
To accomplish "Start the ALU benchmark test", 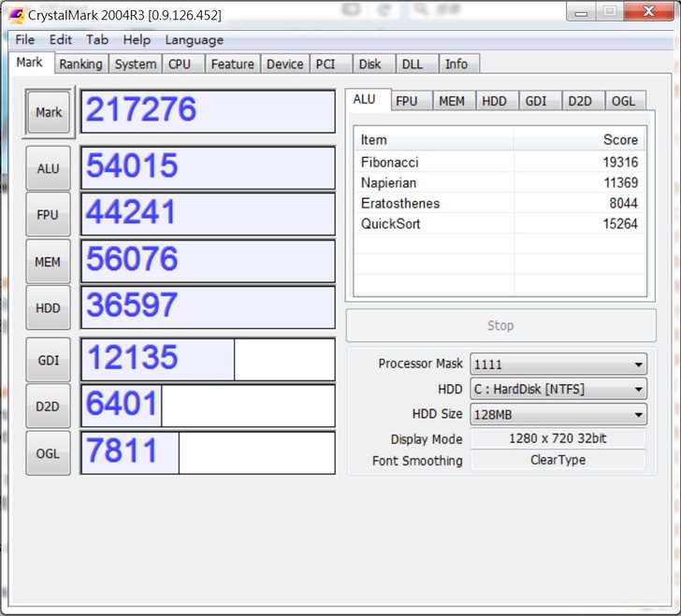I will click(x=48, y=169).
